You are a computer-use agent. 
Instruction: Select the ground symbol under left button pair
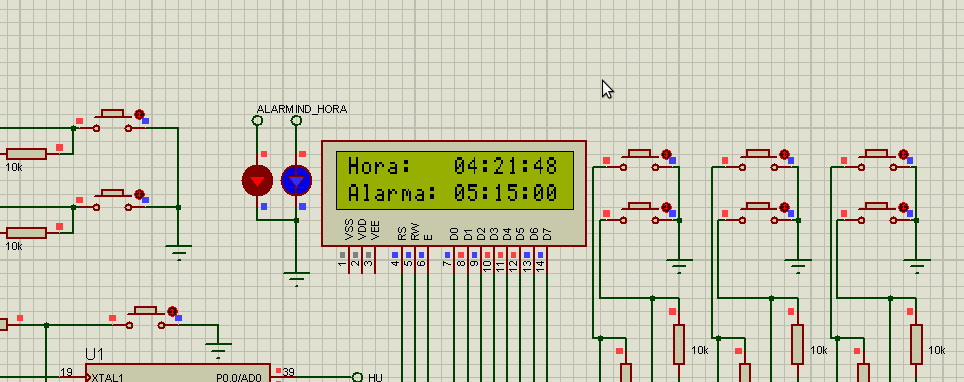click(178, 252)
